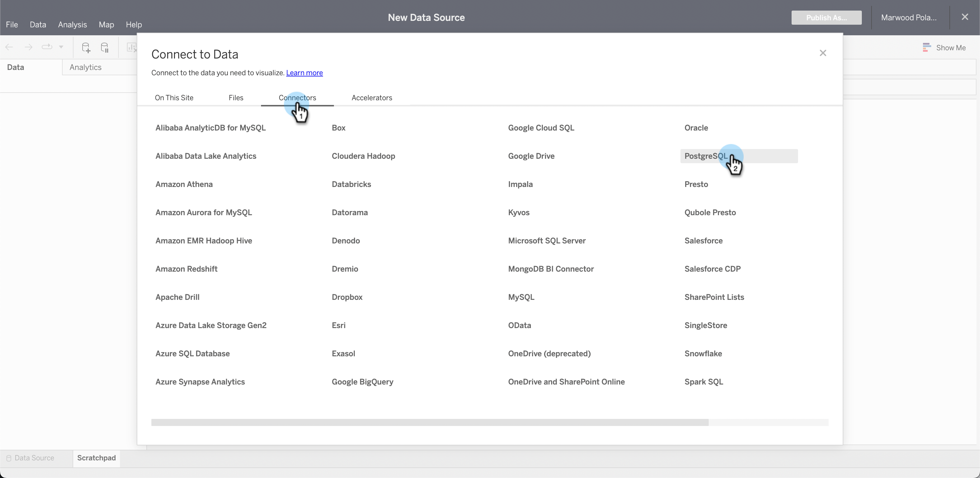The height and width of the screenshot is (478, 980).
Task: Select Alibaba AnalyticDB for MySQL connector
Action: point(210,128)
